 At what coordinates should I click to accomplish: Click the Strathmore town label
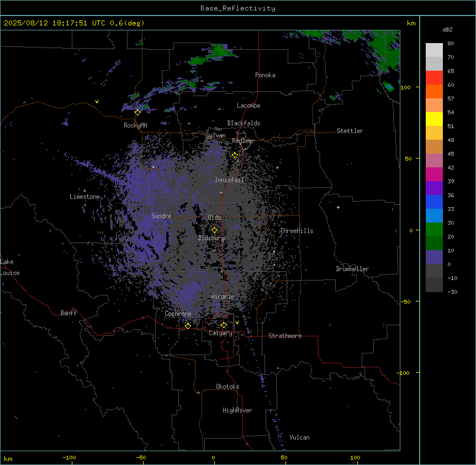point(285,336)
